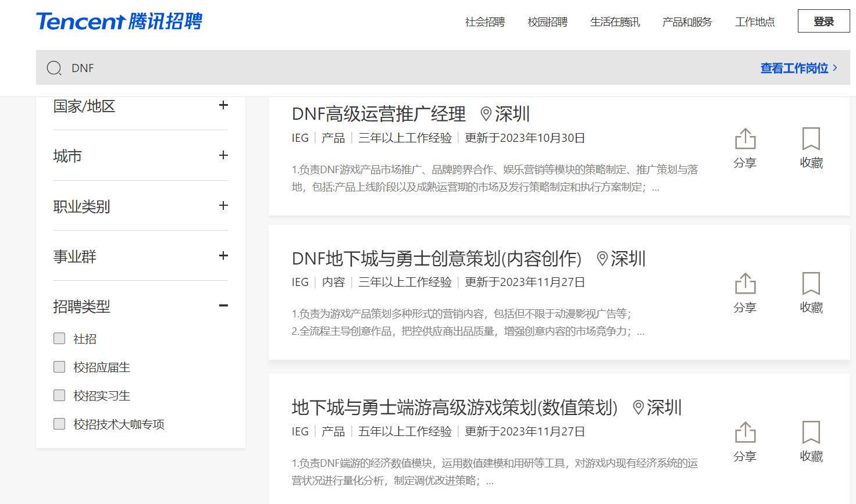856x504 pixels.
Task: Expand the 城市 filter
Action: (223, 155)
